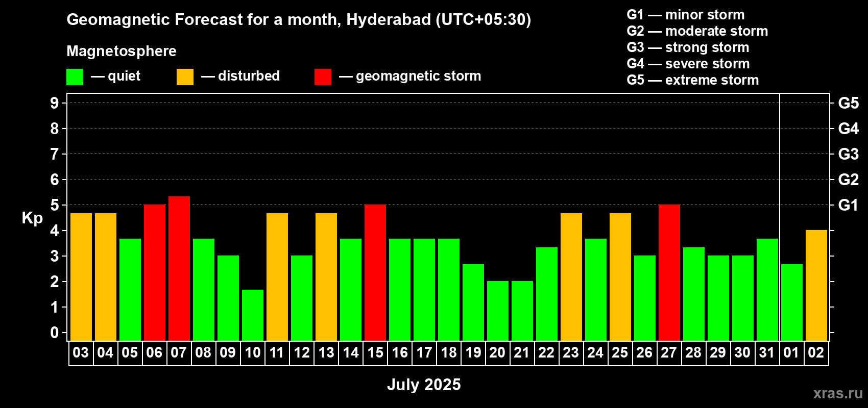This screenshot has height=408, width=868.
Task: Click the orange disturbed legend swatch
Action: (x=185, y=77)
